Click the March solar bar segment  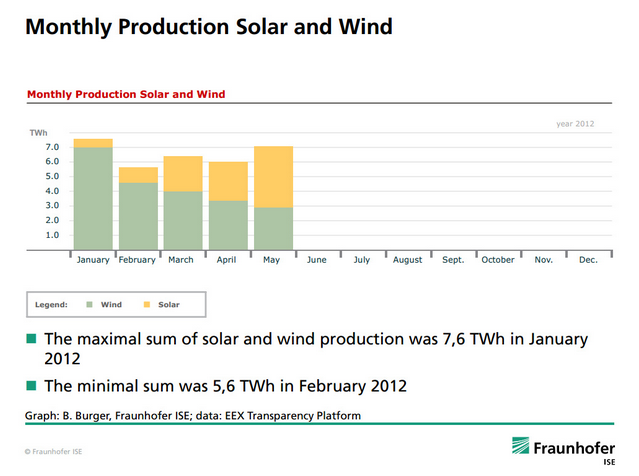183,174
